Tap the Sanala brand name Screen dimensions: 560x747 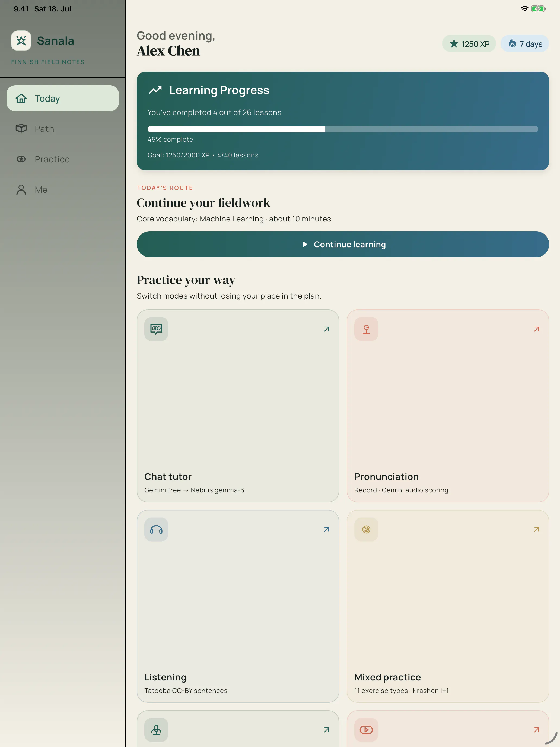point(55,41)
